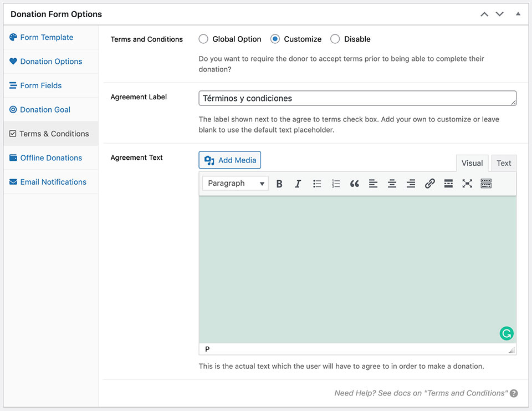
Task: Click the Form Template palette icon
Action: tap(13, 37)
